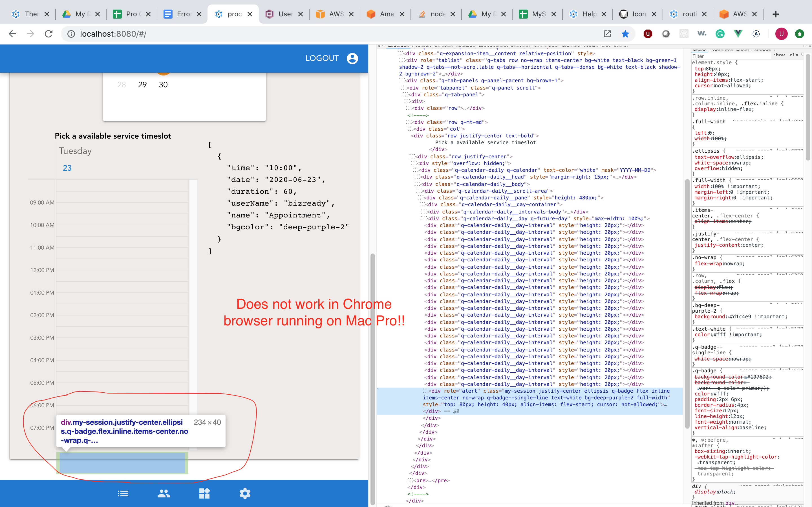Viewport: 812px width, 507px height.
Task: Select date 23 in the calendar widget
Action: tap(67, 168)
